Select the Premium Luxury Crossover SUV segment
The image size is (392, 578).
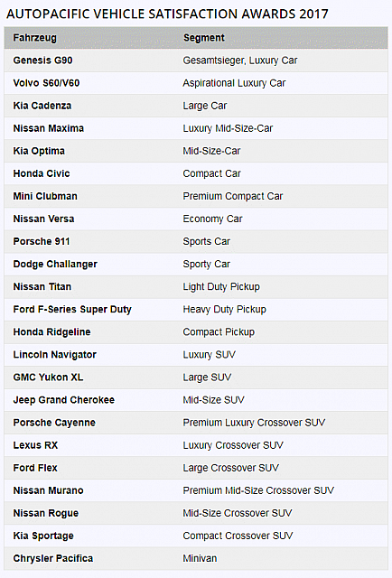[x=254, y=423]
